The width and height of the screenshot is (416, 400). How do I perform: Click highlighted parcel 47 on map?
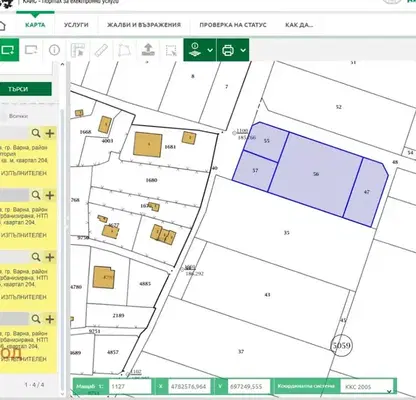pyautogui.click(x=367, y=192)
